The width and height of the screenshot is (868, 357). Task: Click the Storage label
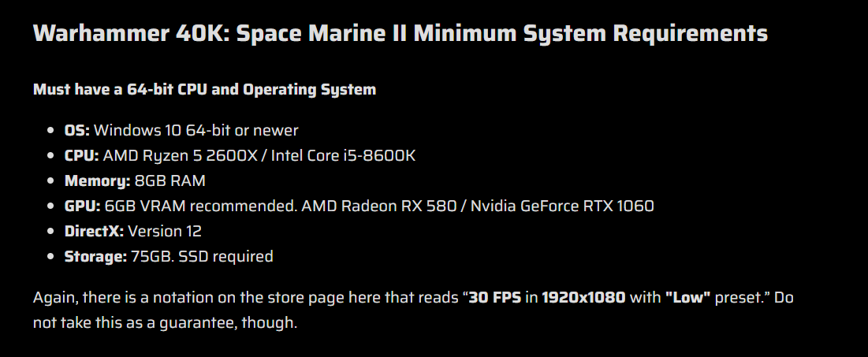coord(95,256)
